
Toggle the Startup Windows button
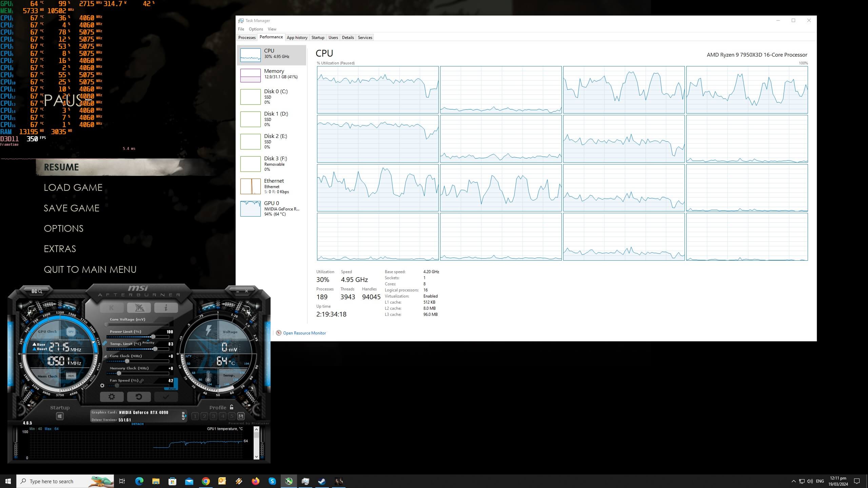[x=60, y=416]
